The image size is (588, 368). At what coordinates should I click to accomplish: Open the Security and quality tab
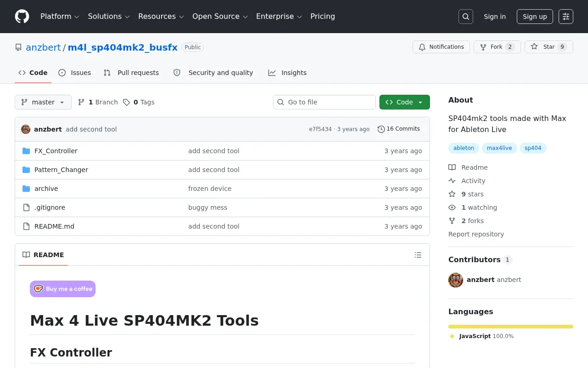pos(214,73)
